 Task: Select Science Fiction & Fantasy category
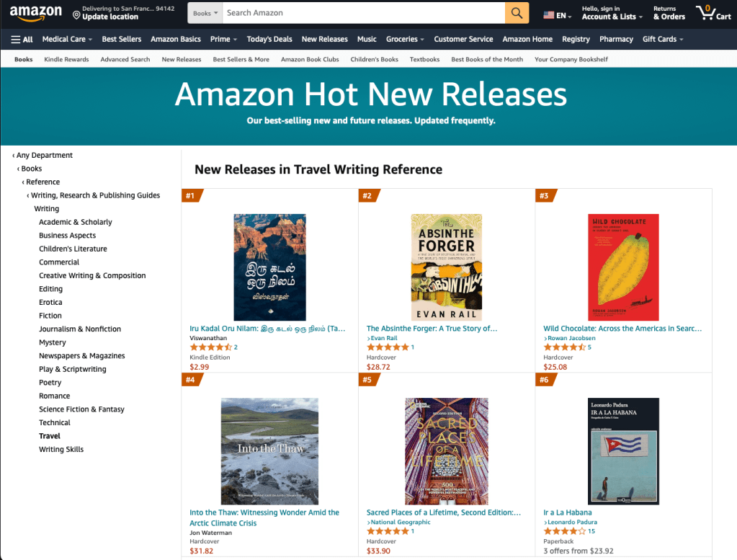pyautogui.click(x=81, y=409)
